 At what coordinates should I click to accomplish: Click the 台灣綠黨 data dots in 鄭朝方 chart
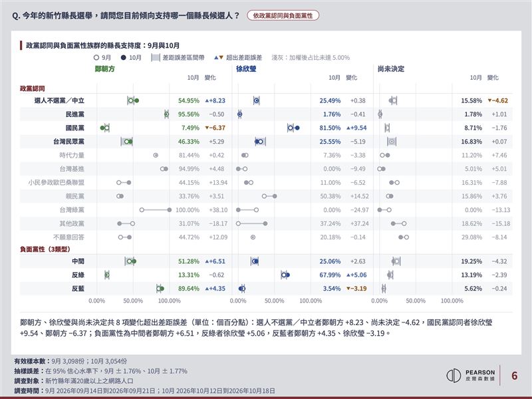156,210
